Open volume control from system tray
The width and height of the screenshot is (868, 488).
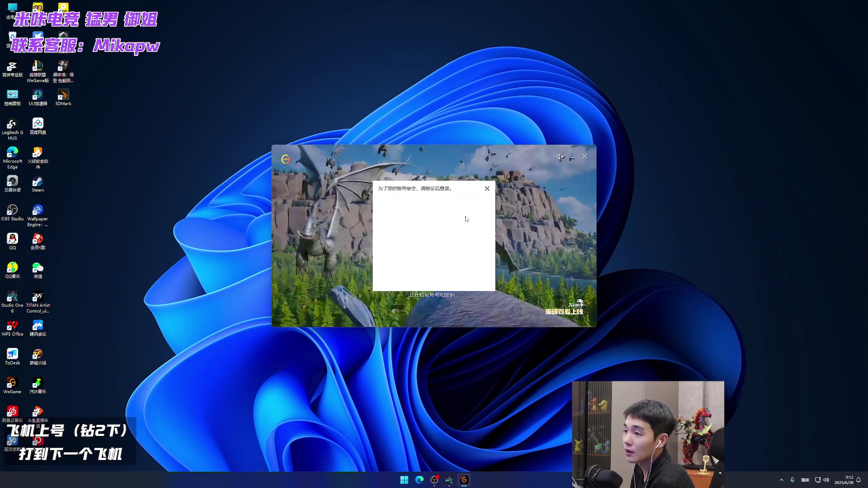pos(826,480)
